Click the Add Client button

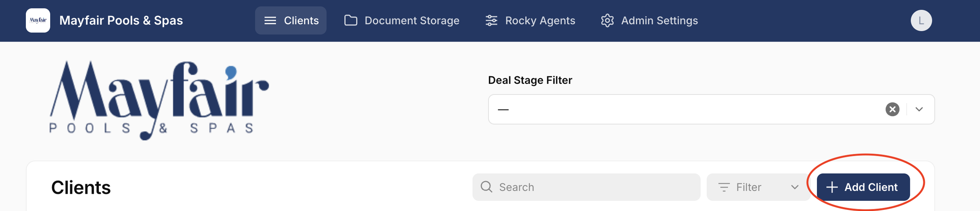[863, 187]
